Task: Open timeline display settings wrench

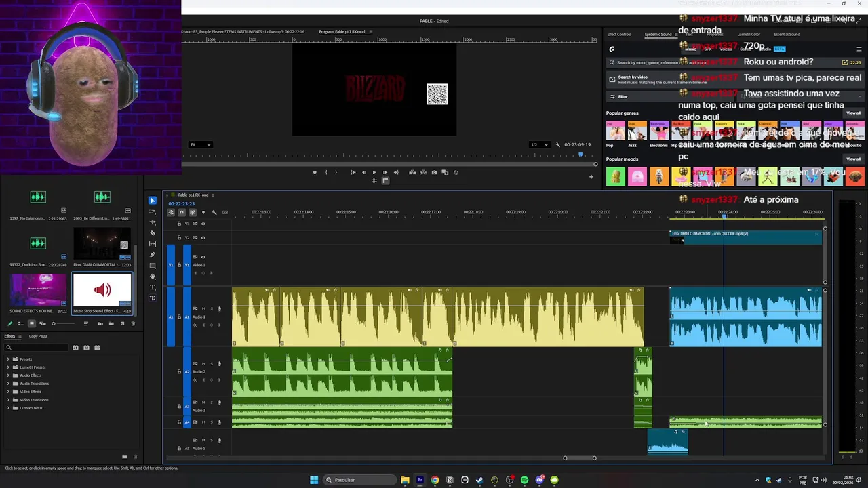Action: pos(214,212)
